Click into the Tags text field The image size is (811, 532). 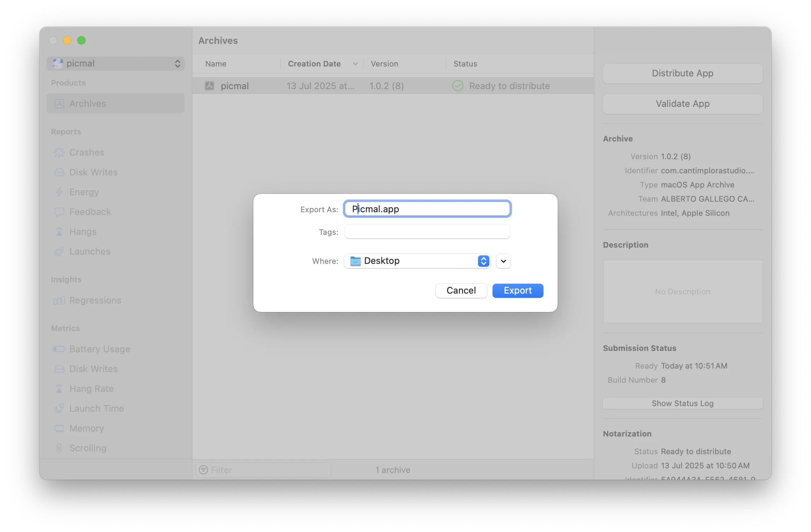click(x=427, y=232)
